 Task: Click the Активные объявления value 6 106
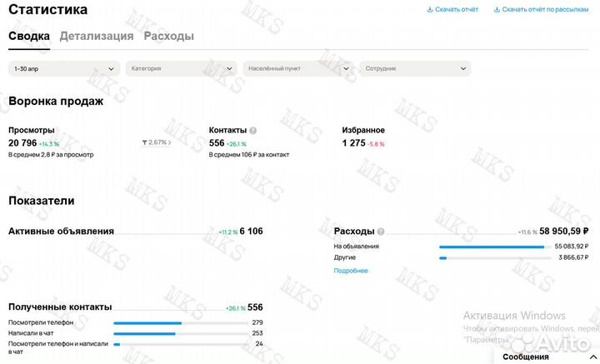coord(251,232)
